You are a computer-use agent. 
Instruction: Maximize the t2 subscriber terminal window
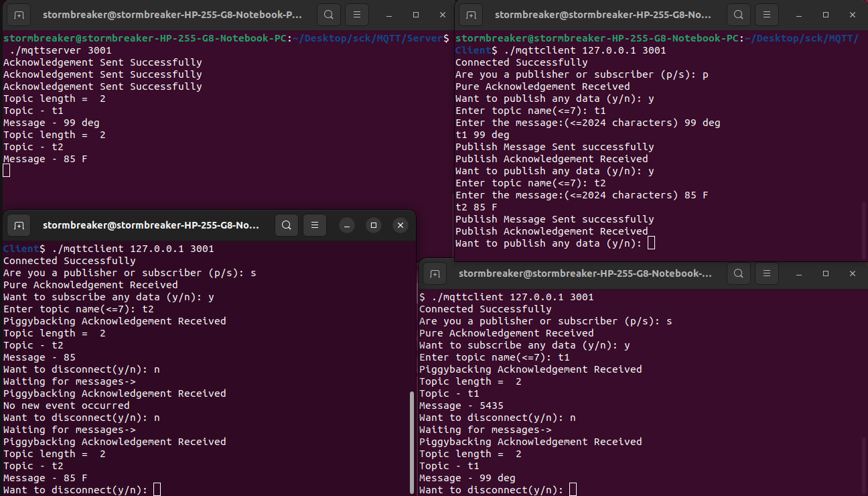pos(374,225)
